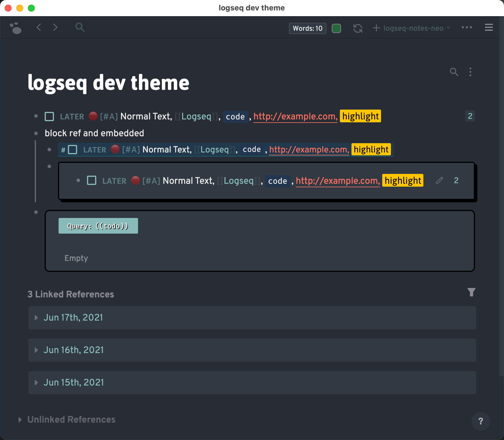
Task: Open the page vertical dots menu
Action: click(x=470, y=72)
